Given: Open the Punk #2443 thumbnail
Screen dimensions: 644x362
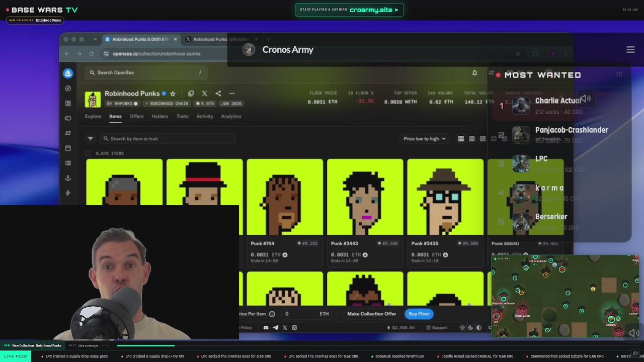Looking at the screenshot, I should (365, 197).
